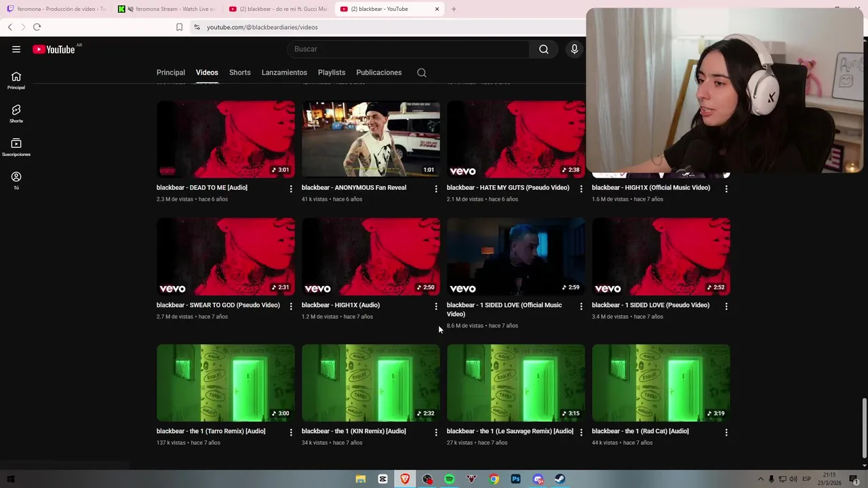The image size is (868, 488).
Task: Open the Windows notification center
Action: (x=854, y=479)
